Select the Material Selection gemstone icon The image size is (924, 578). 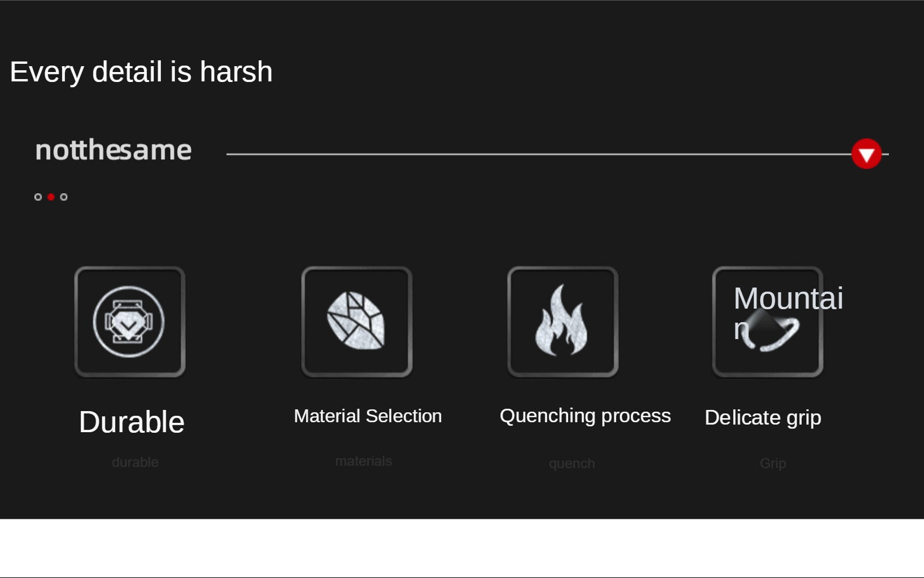pos(356,322)
